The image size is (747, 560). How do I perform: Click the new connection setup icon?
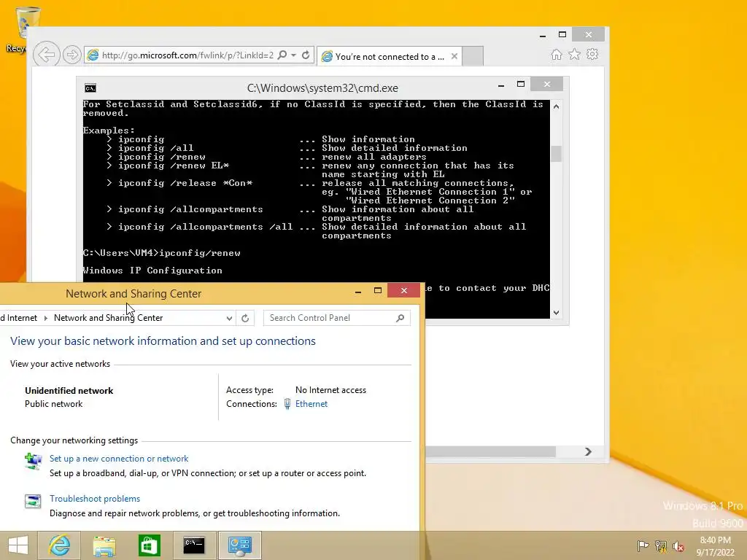[x=33, y=461]
